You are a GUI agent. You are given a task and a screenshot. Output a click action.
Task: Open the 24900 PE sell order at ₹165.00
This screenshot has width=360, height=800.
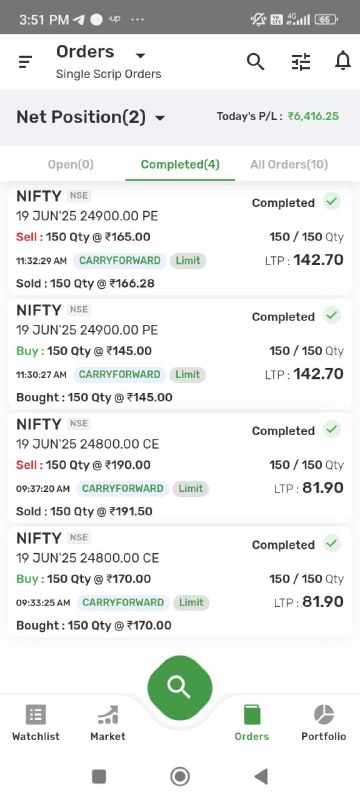pos(179,239)
